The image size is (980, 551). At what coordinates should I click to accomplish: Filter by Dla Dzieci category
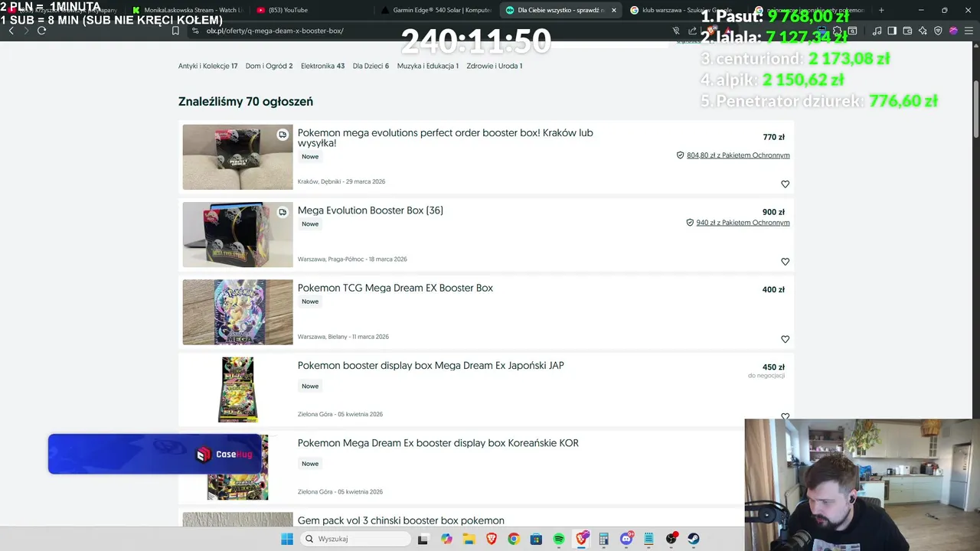371,66
